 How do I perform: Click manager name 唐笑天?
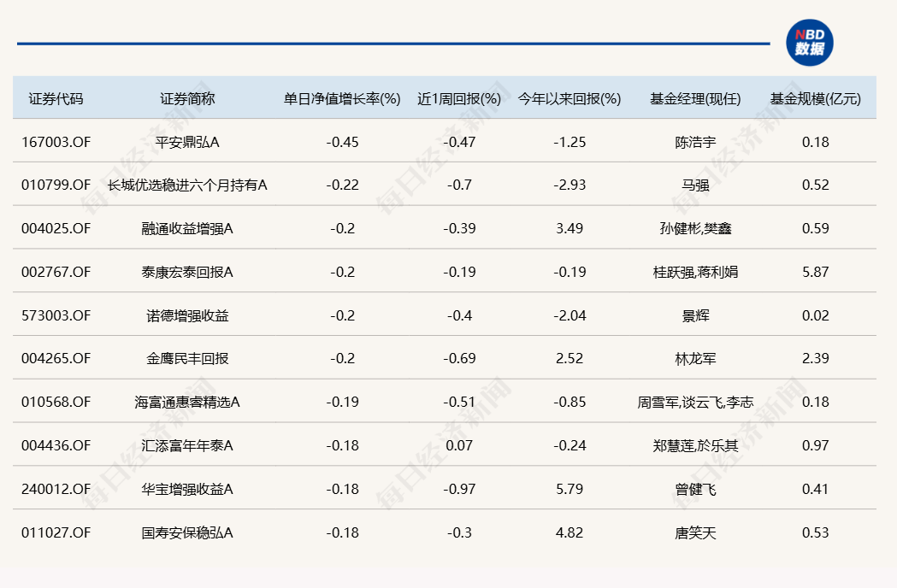(x=696, y=532)
